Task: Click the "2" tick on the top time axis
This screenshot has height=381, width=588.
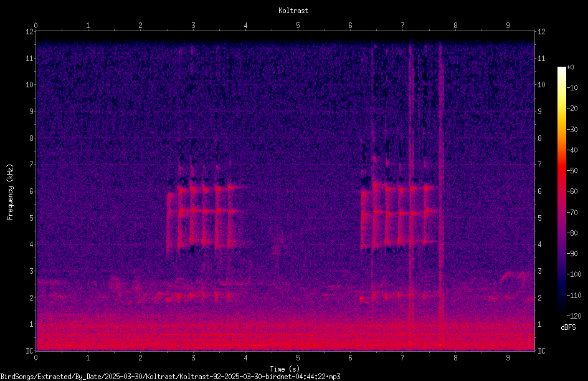Action: pos(141,26)
